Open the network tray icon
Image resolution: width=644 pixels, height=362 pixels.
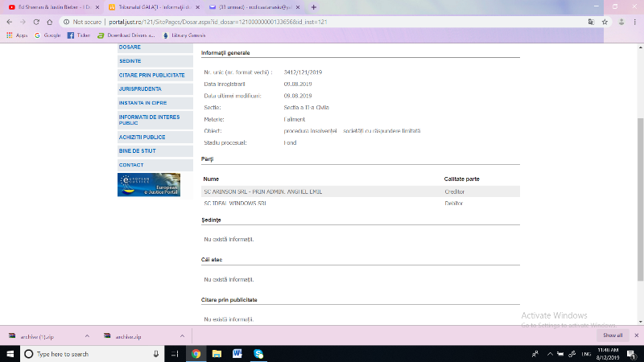pos(572,354)
